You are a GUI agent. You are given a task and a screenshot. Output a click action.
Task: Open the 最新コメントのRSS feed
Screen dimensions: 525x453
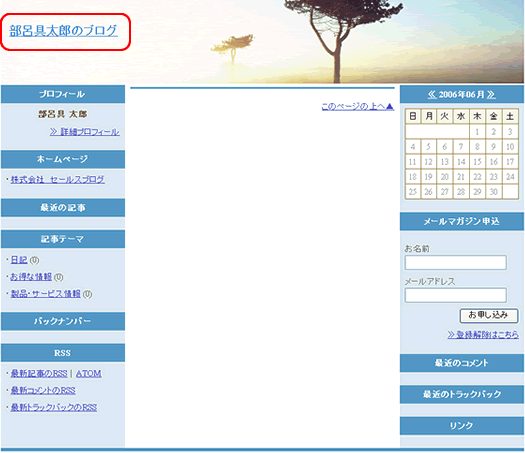43,390
